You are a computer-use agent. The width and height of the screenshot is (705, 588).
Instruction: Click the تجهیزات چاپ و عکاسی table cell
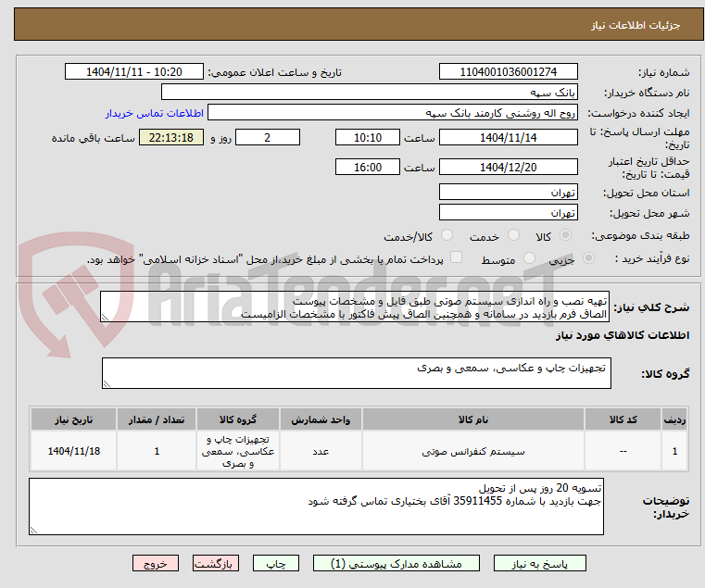point(238,451)
